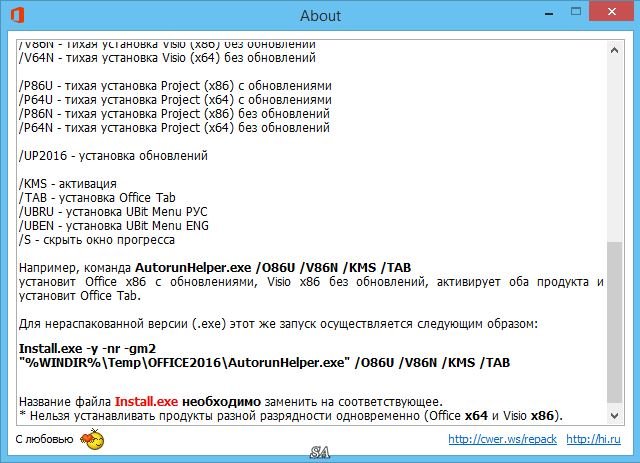Open the http://hi.ru link

[x=593, y=439]
